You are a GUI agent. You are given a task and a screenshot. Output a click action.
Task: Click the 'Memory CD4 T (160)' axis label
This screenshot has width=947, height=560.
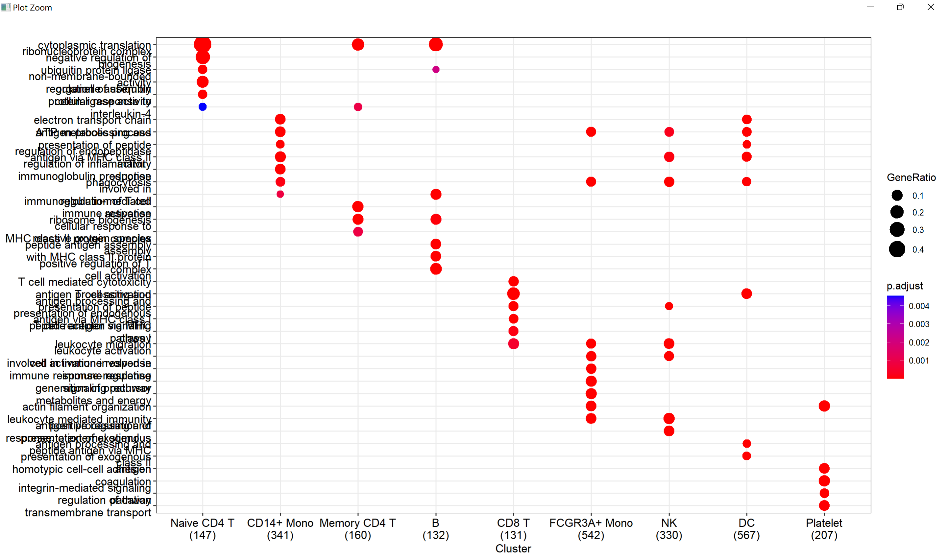[357, 529]
